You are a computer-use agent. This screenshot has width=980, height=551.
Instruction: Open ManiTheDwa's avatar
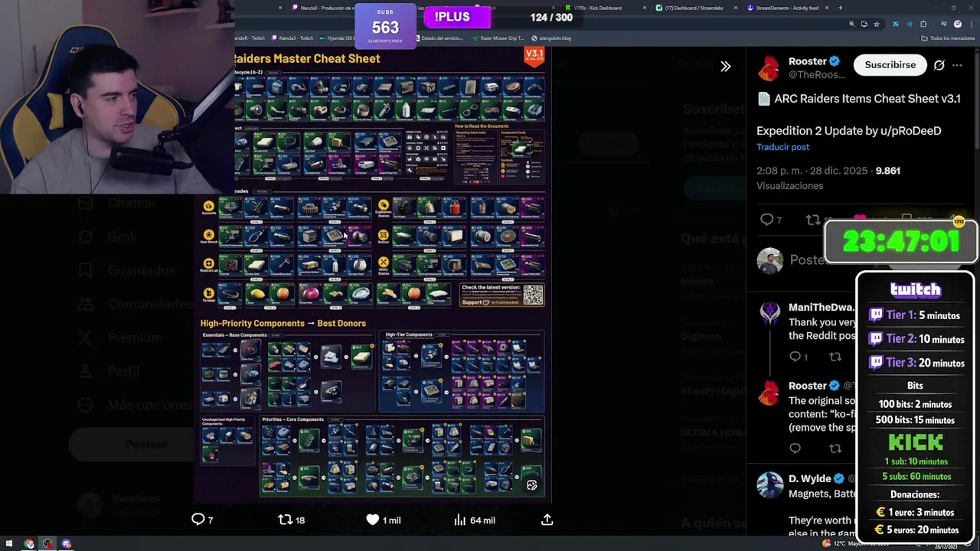tap(769, 312)
